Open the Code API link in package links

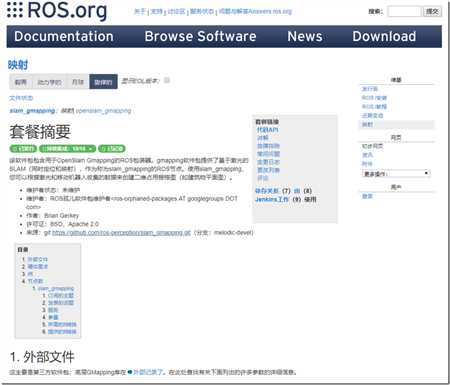[267, 130]
